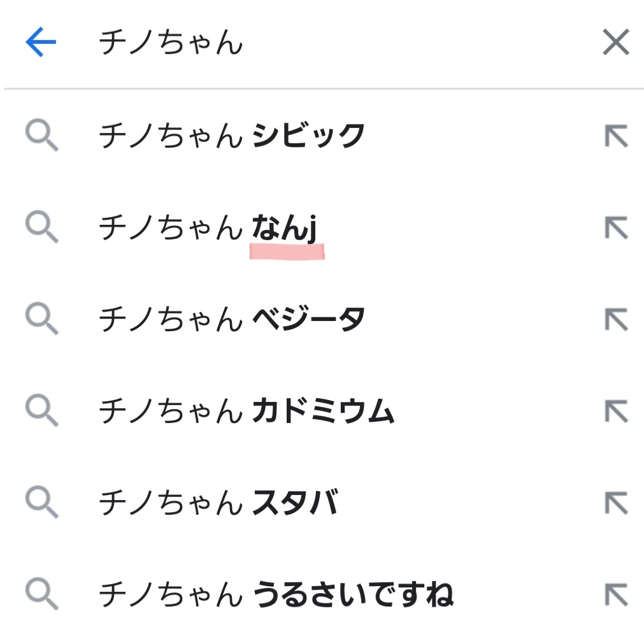
Task: Clear the search text with X
Action: point(615,43)
